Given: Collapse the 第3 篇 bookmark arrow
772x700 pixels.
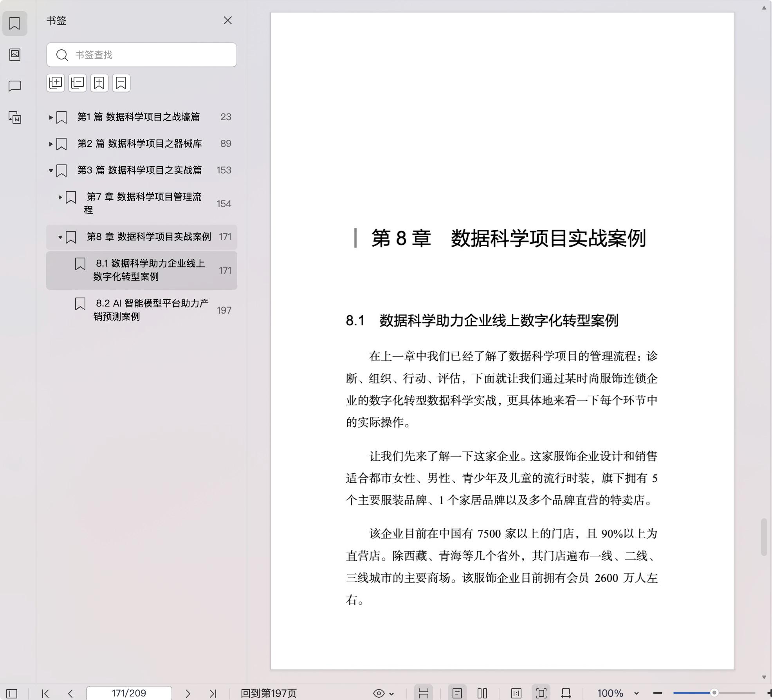Looking at the screenshot, I should point(51,170).
